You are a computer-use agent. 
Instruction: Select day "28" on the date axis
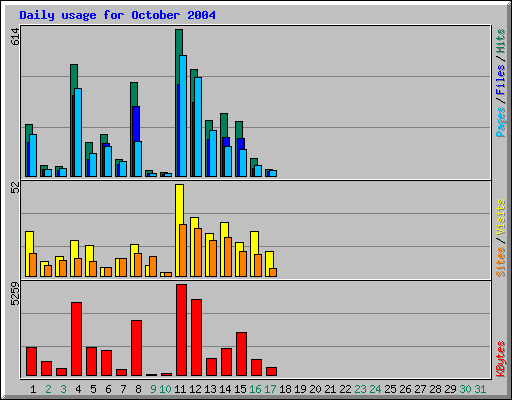pyautogui.click(x=435, y=389)
